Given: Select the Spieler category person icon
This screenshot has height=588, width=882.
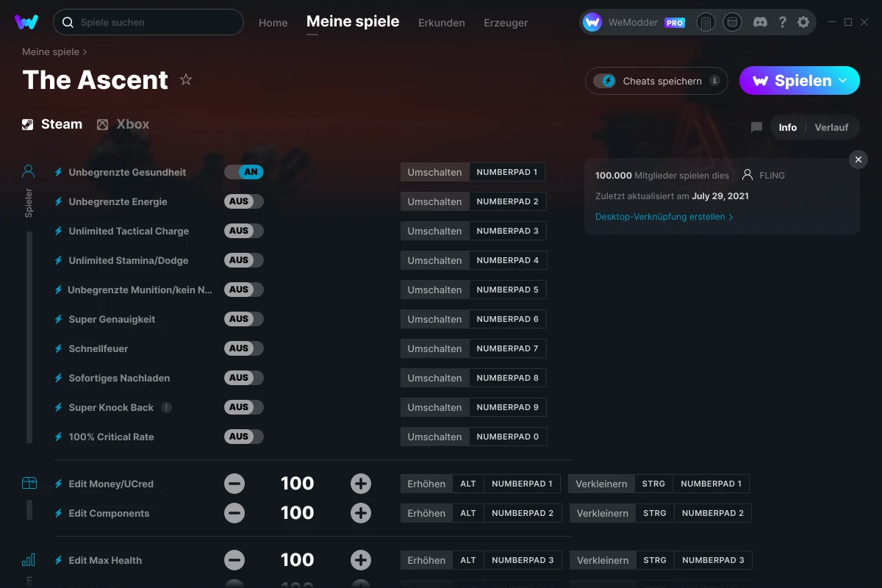Looking at the screenshot, I should point(29,172).
